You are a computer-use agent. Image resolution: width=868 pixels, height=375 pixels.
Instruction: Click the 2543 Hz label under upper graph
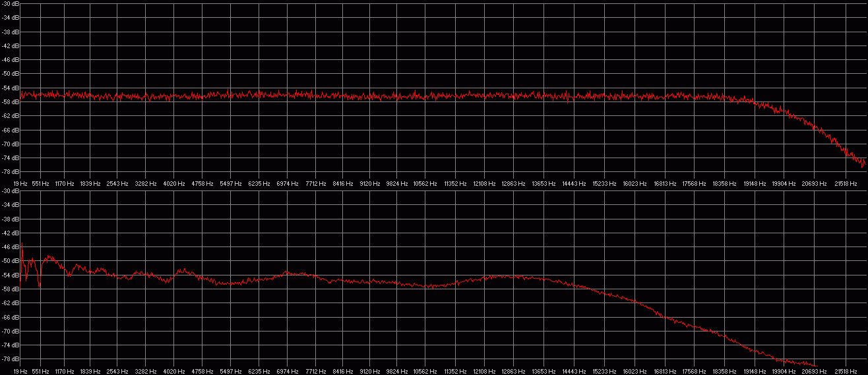coord(117,184)
